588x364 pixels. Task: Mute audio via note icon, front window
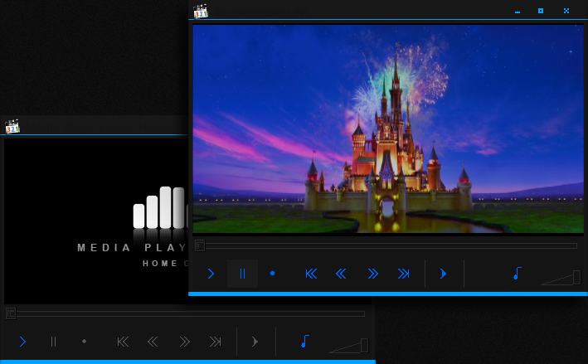coord(518,274)
